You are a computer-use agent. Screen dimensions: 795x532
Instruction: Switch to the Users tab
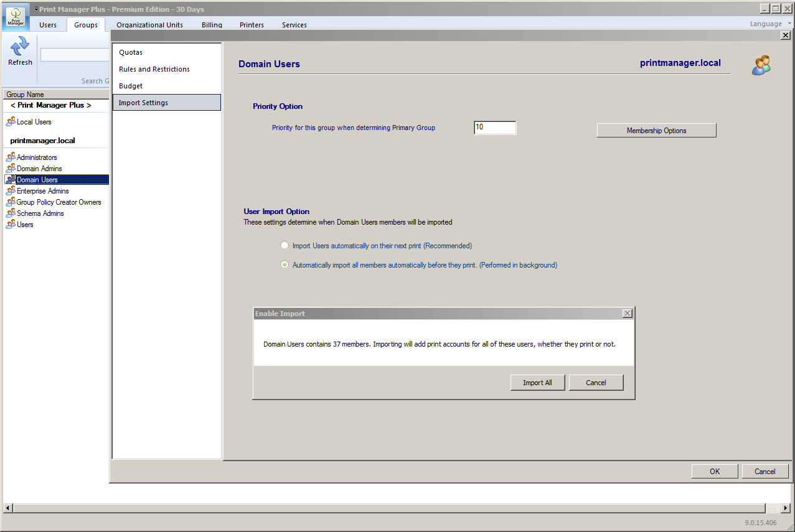tap(48, 25)
